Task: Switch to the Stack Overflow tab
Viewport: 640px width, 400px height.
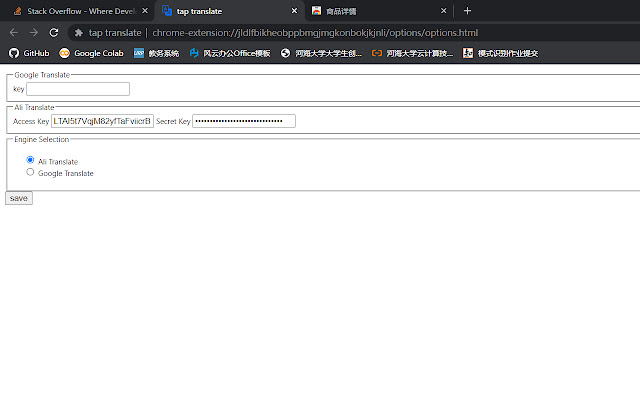Action: tap(80, 11)
